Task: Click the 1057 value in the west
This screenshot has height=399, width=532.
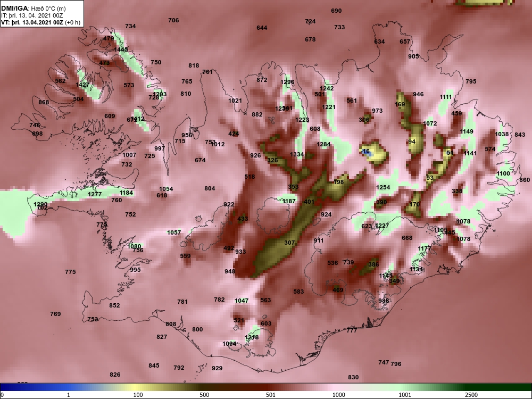Action: pyautogui.click(x=174, y=232)
